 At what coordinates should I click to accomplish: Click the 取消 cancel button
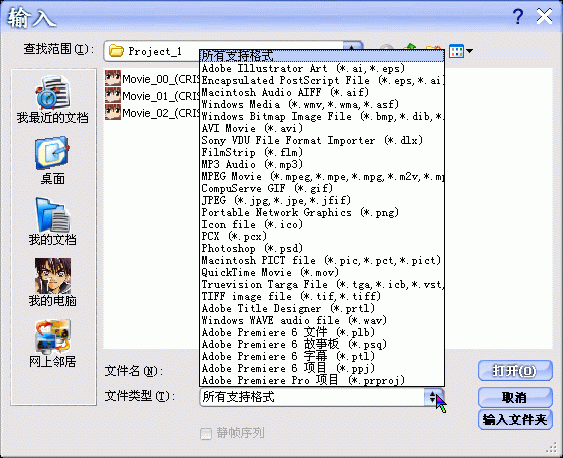click(x=515, y=397)
